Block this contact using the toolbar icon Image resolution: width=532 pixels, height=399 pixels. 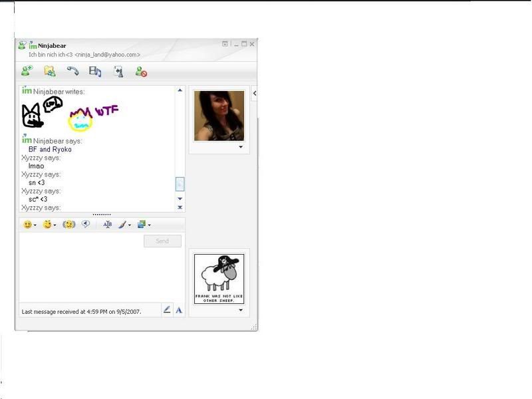coord(141,71)
